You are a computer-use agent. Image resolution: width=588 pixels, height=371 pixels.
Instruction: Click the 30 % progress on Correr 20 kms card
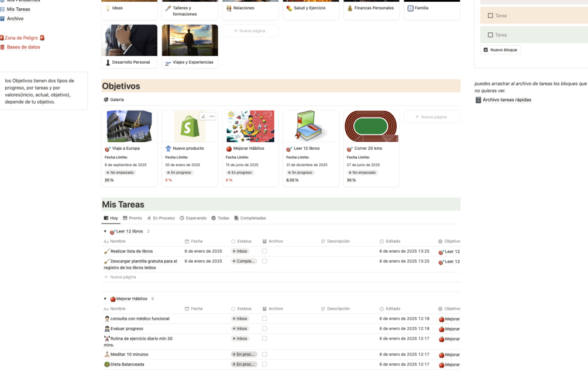(352, 180)
